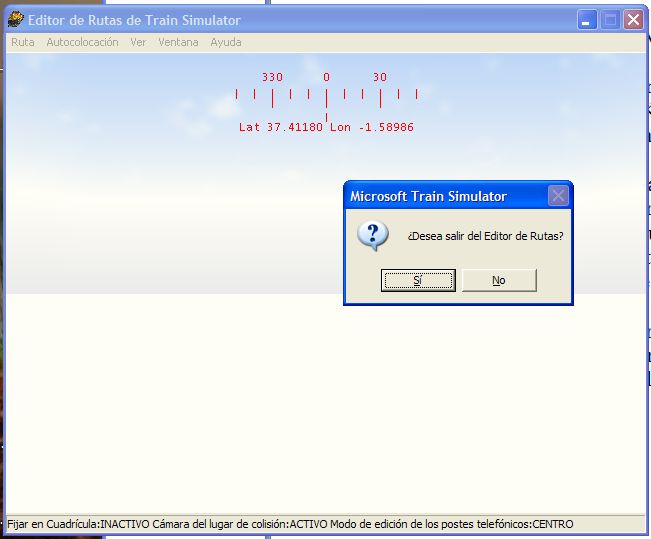
Task: Click the 330 compass heading label
Action: point(272,77)
